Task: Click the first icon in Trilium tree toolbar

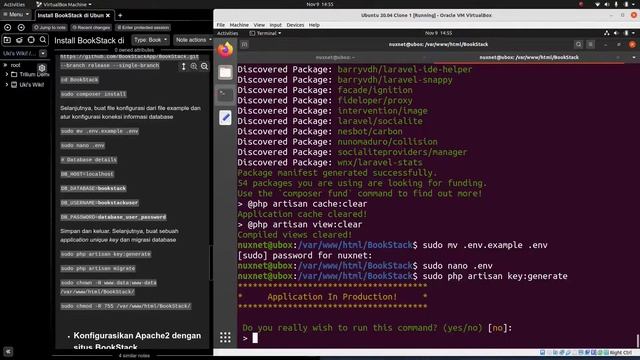Action: pos(7,40)
